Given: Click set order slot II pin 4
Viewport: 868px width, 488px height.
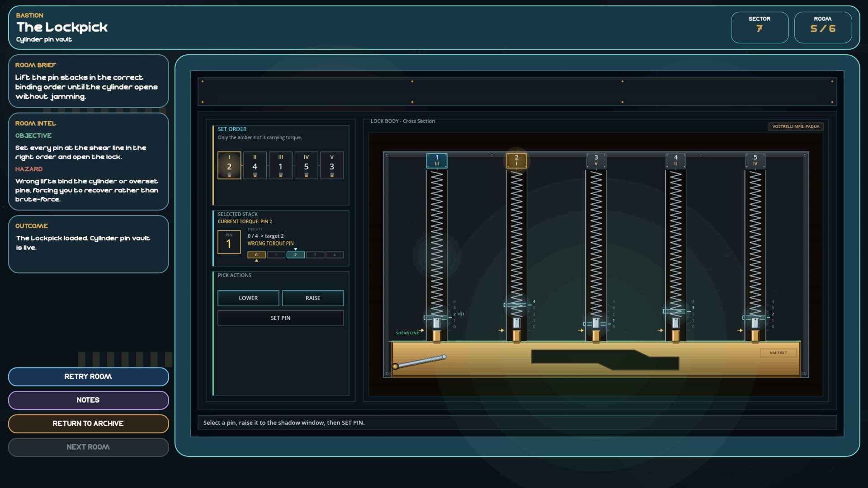Looking at the screenshot, I should pos(255,165).
